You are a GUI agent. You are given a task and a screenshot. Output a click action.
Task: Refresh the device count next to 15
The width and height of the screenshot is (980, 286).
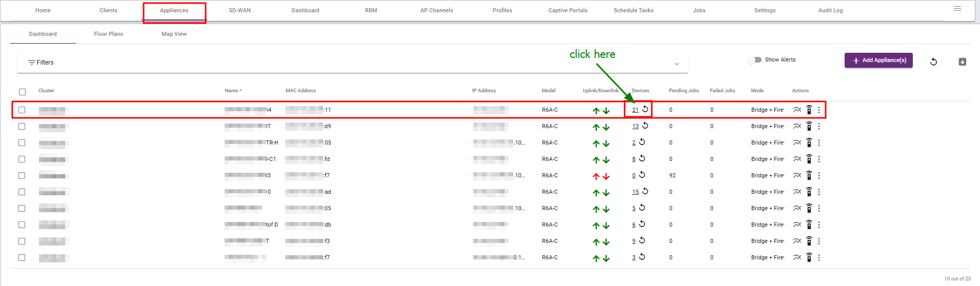[645, 191]
